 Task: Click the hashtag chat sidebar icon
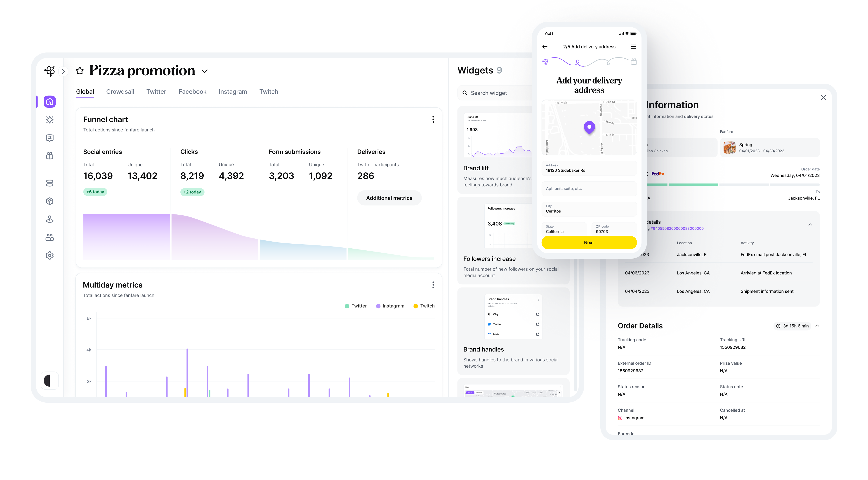[x=50, y=138]
